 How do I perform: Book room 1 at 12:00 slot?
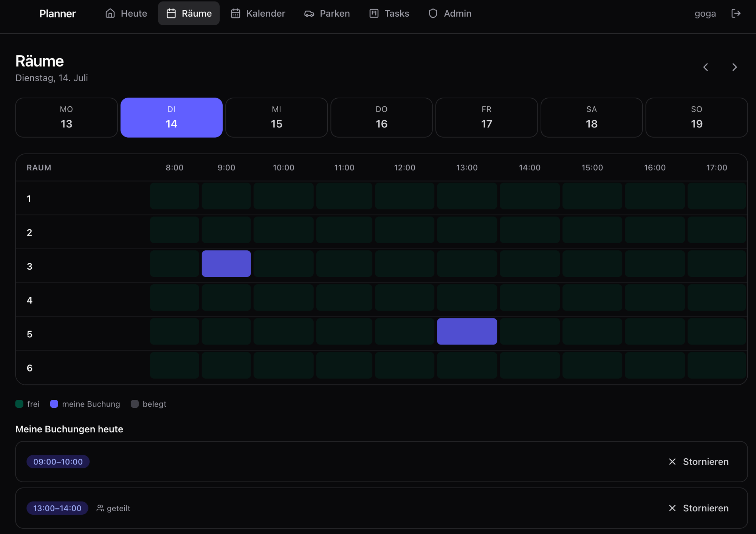[x=404, y=196]
